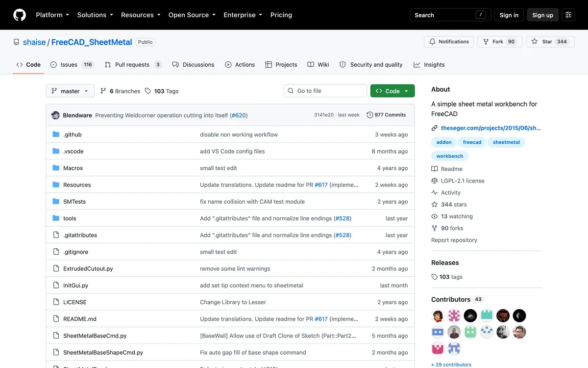Open theseger.com project link

point(490,128)
